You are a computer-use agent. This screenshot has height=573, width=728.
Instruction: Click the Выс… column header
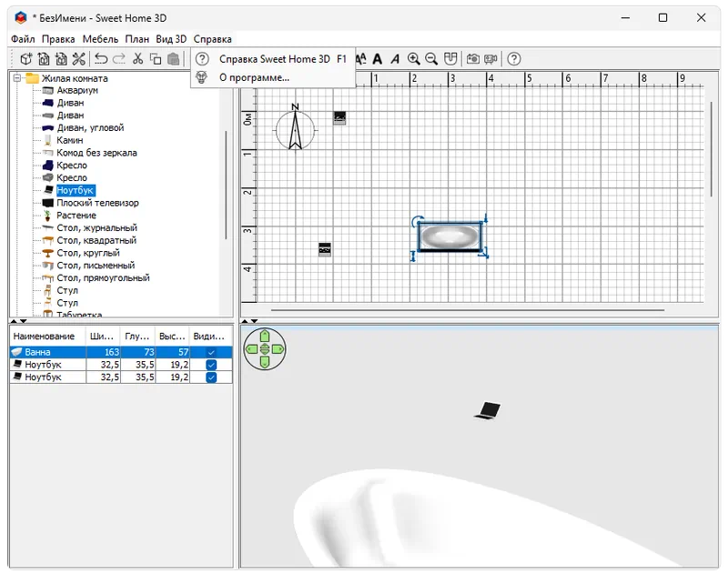click(x=172, y=336)
